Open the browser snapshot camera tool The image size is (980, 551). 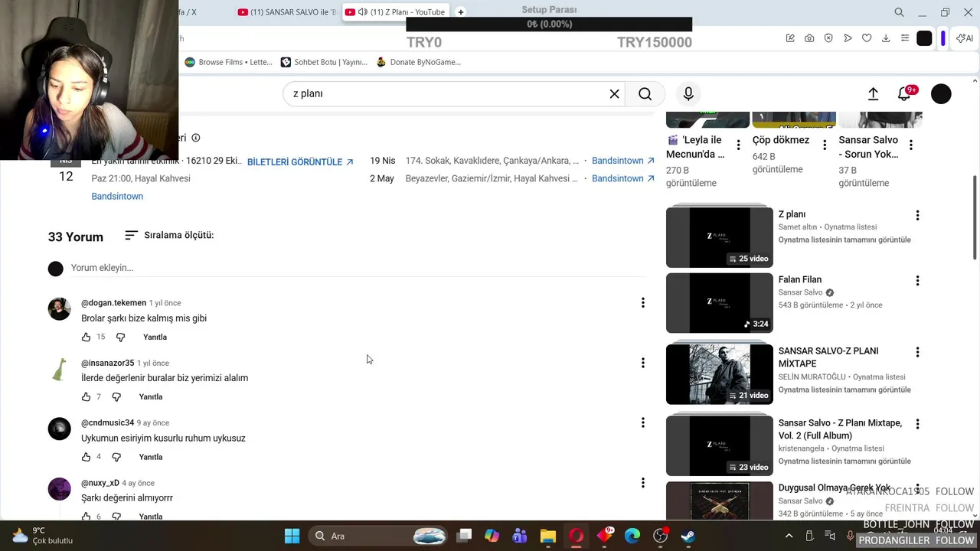pyautogui.click(x=809, y=38)
